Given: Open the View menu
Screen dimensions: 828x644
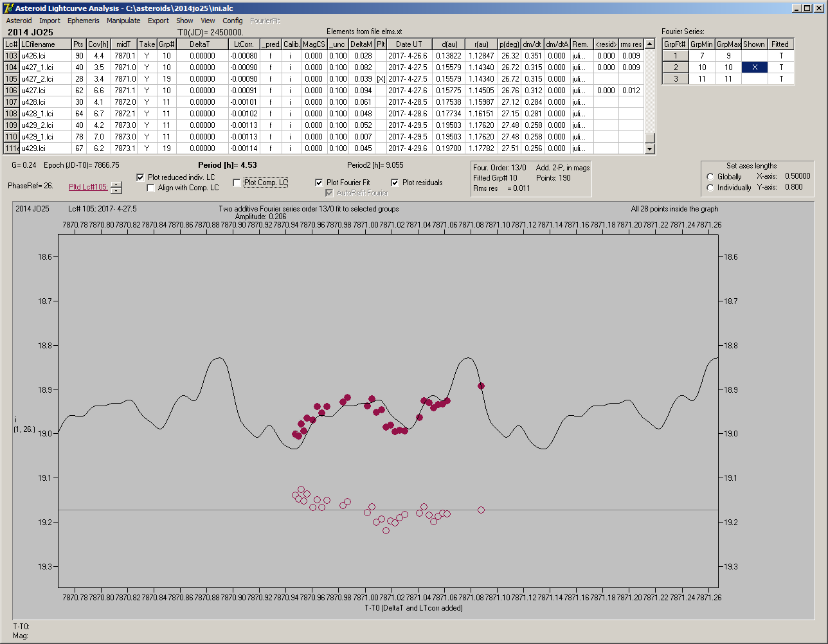Looking at the screenshot, I should [208, 21].
